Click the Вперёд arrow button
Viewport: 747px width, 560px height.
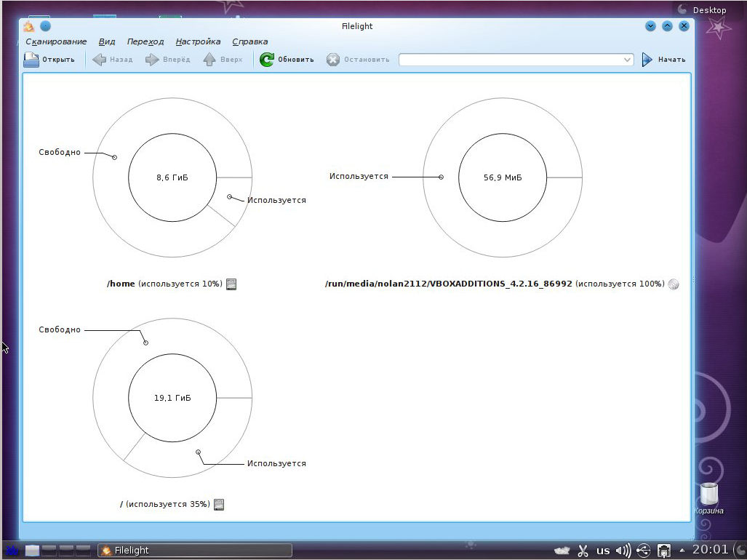167,60
